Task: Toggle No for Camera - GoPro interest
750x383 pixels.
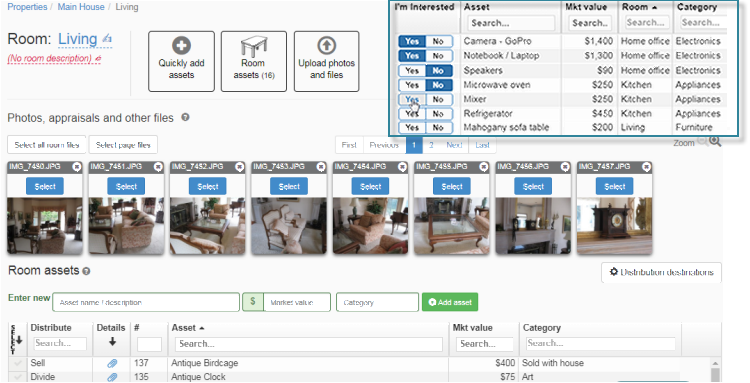Action: tap(439, 41)
